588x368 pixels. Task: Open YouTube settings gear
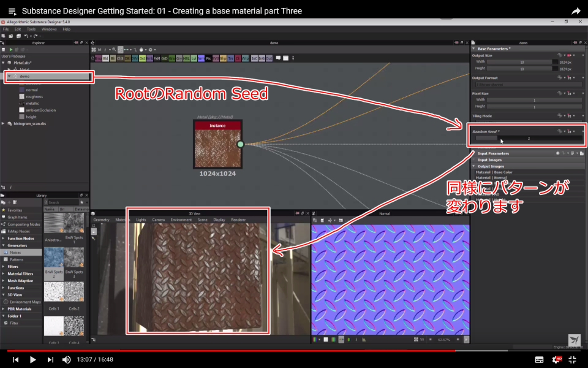[x=557, y=359]
